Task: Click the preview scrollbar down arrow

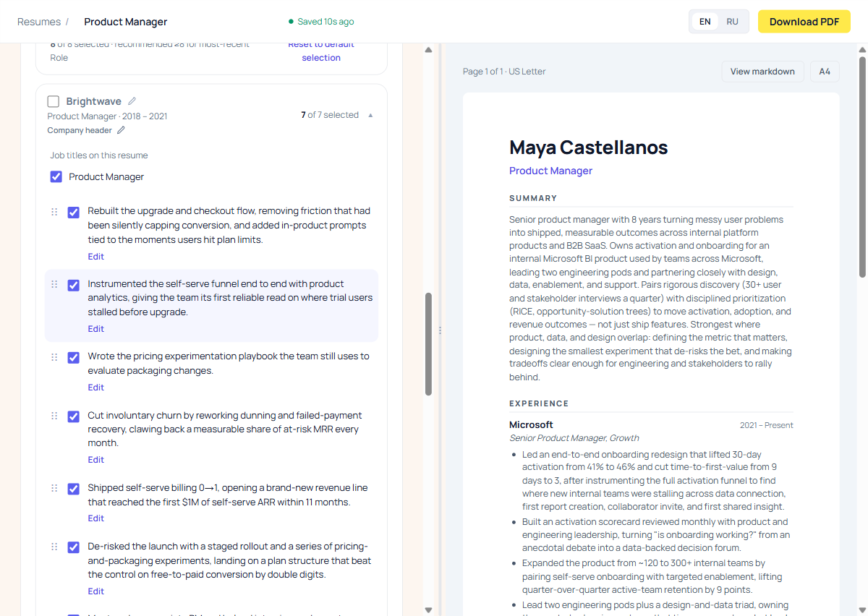Action: pos(862,609)
